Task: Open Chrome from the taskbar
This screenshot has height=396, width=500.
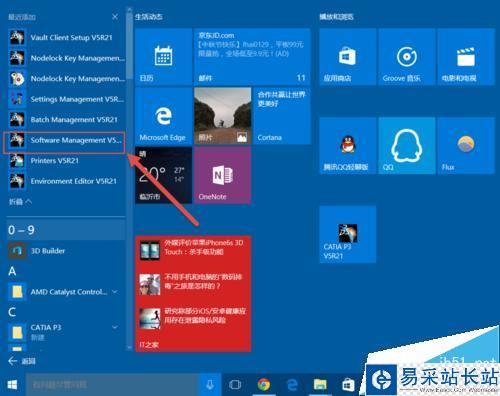Action: (264, 385)
